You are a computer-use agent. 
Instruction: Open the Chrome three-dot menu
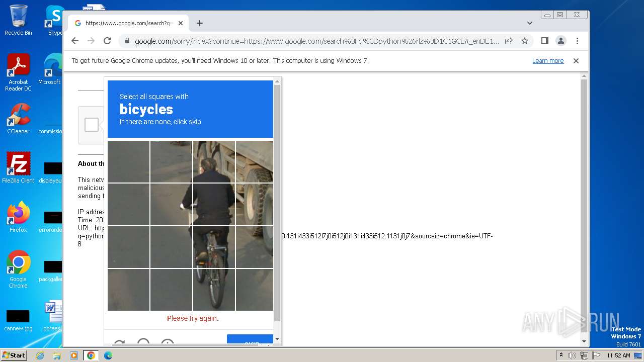[x=577, y=41]
